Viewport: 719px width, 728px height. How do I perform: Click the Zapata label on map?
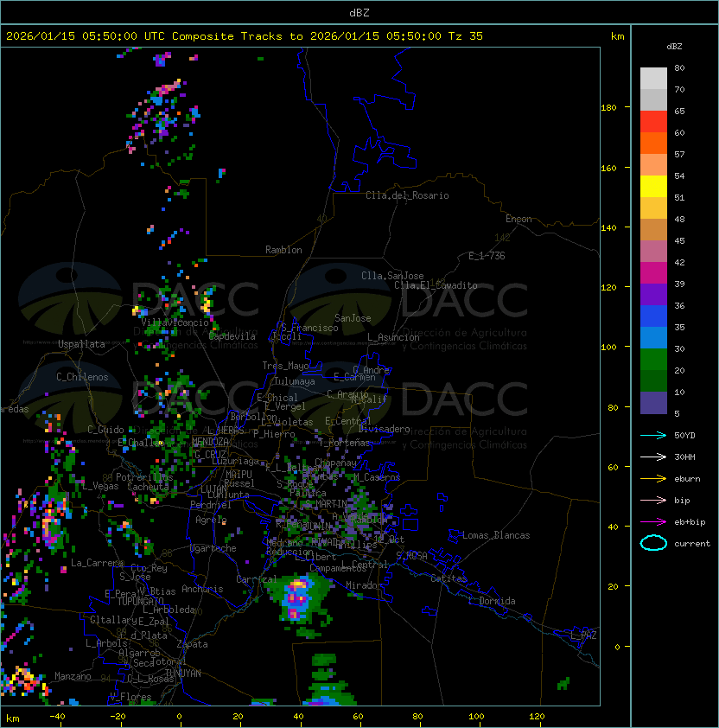(x=192, y=644)
